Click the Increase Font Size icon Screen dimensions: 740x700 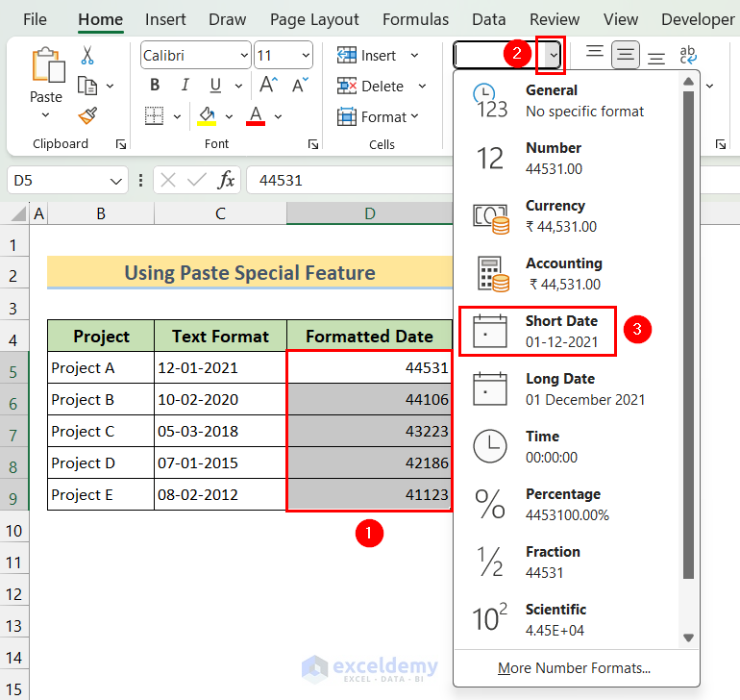(268, 85)
